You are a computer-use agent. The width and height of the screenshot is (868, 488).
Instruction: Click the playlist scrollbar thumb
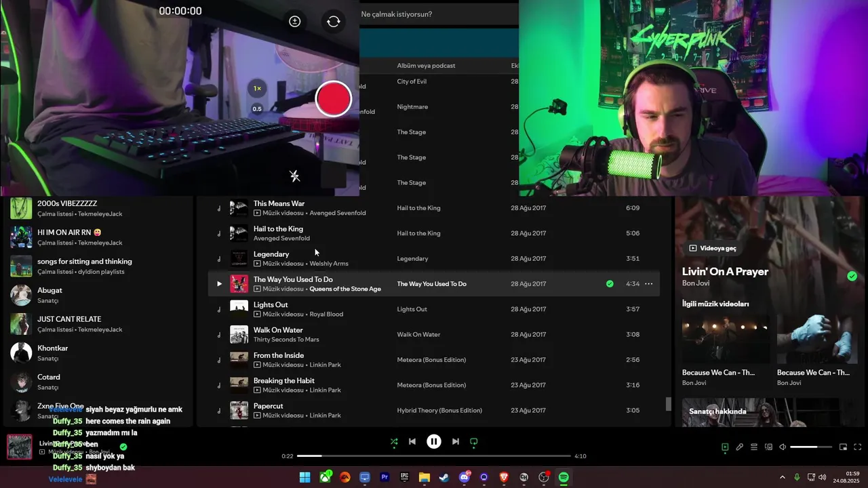coord(668,405)
